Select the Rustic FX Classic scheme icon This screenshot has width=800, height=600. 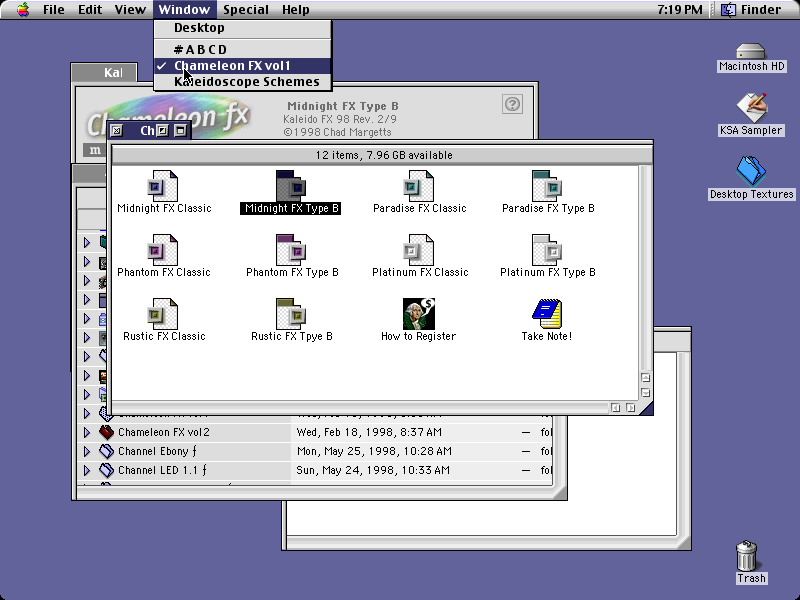coord(163,314)
